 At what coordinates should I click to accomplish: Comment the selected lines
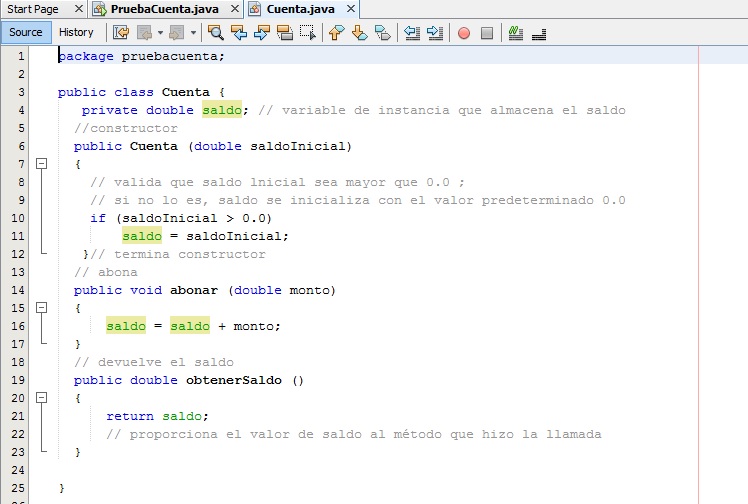click(x=516, y=32)
